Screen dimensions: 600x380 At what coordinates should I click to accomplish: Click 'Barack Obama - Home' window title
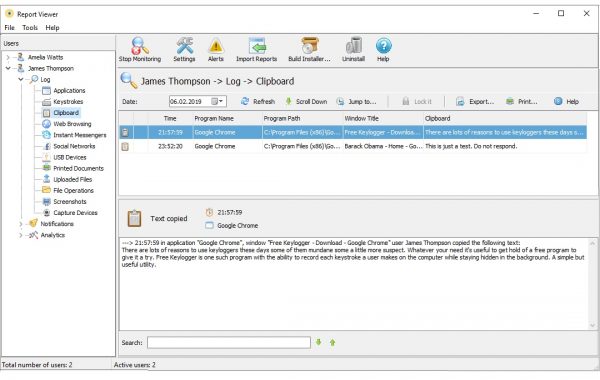[383, 146]
